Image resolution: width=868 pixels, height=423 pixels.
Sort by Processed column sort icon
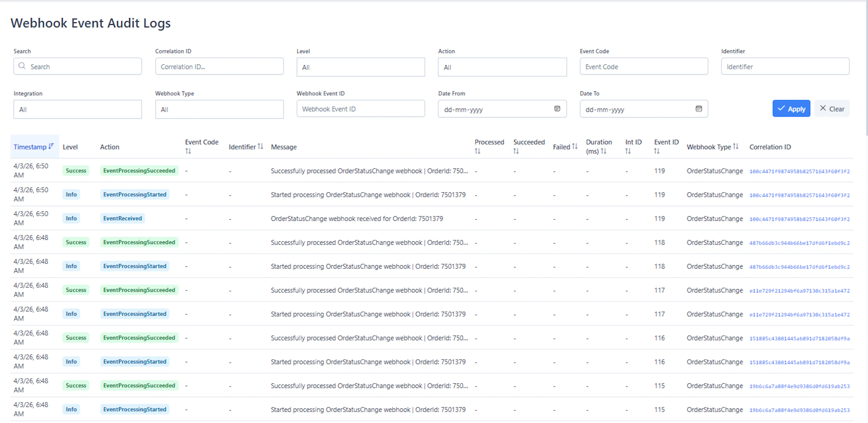(477, 151)
